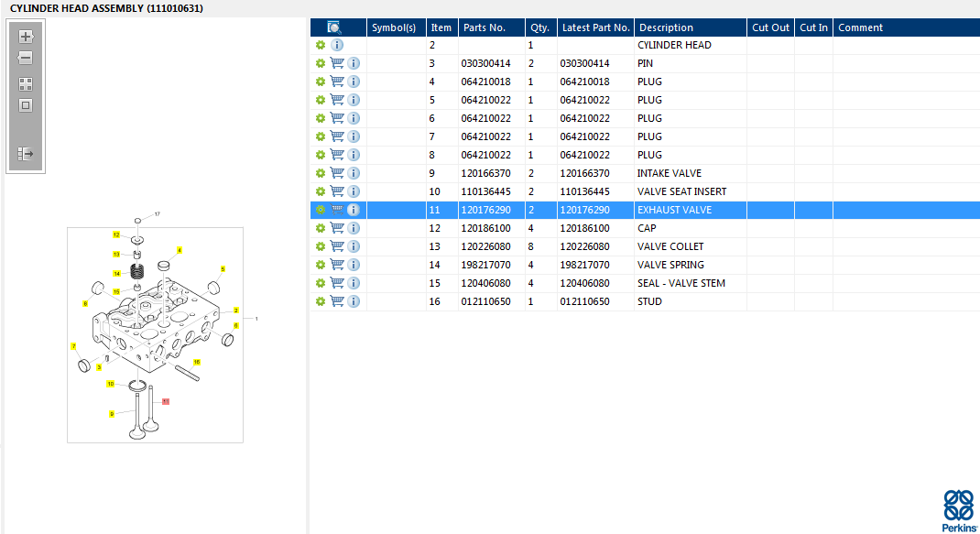Add INTAKE VALVE to shopping cart
The height and width of the screenshot is (534, 980).
click(337, 173)
